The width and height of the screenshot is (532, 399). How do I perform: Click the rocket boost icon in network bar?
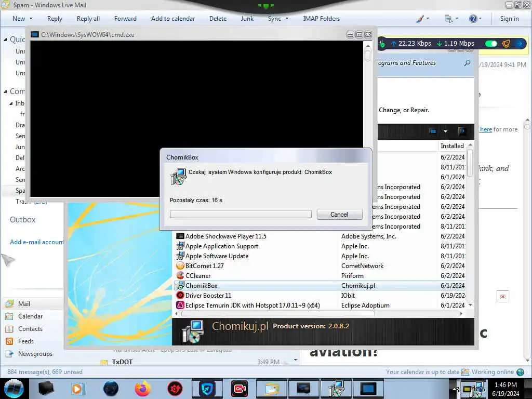[x=506, y=44]
